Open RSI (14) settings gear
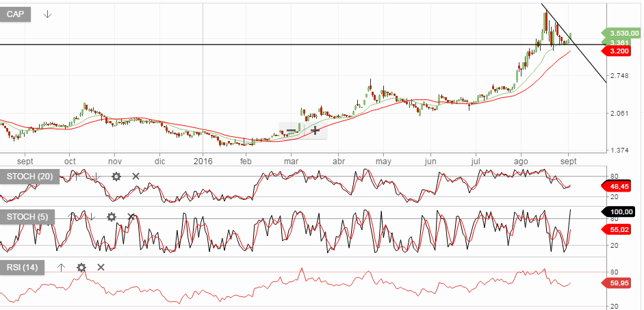 [x=81, y=267]
